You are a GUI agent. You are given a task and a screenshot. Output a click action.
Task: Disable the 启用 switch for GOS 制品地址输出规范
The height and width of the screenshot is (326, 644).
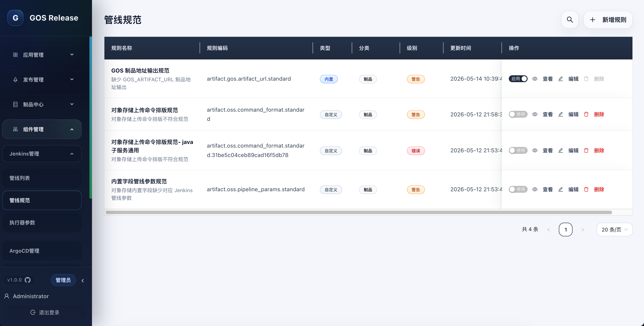pyautogui.click(x=518, y=79)
